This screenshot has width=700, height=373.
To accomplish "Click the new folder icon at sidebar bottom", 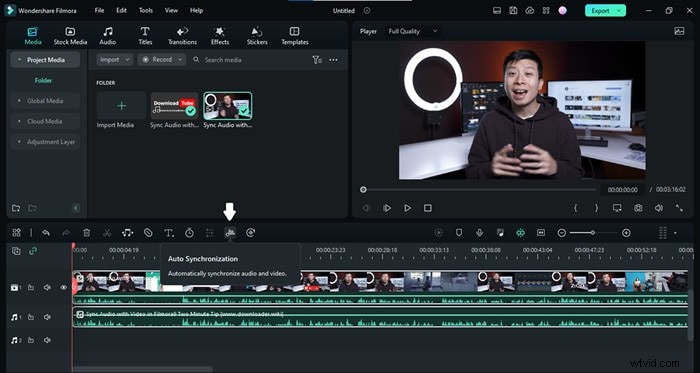I will [16, 208].
